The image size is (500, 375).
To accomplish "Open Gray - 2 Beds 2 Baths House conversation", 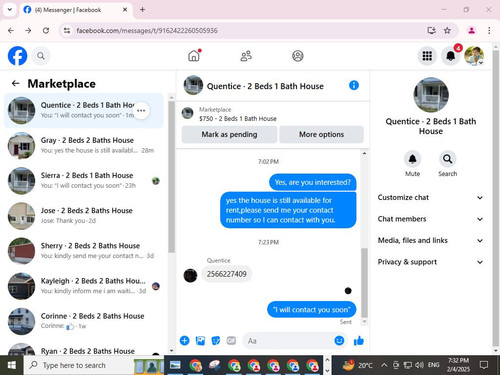I will coord(84,145).
